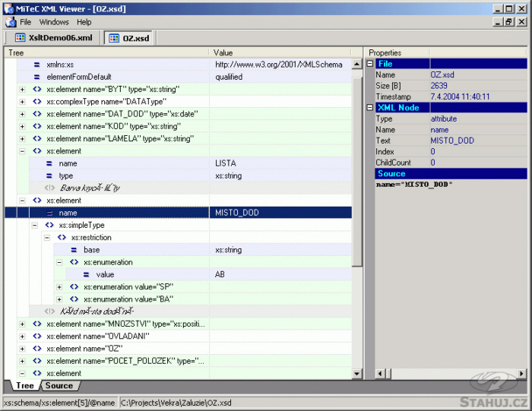
Task: Open the Windows menu
Action: 54,22
